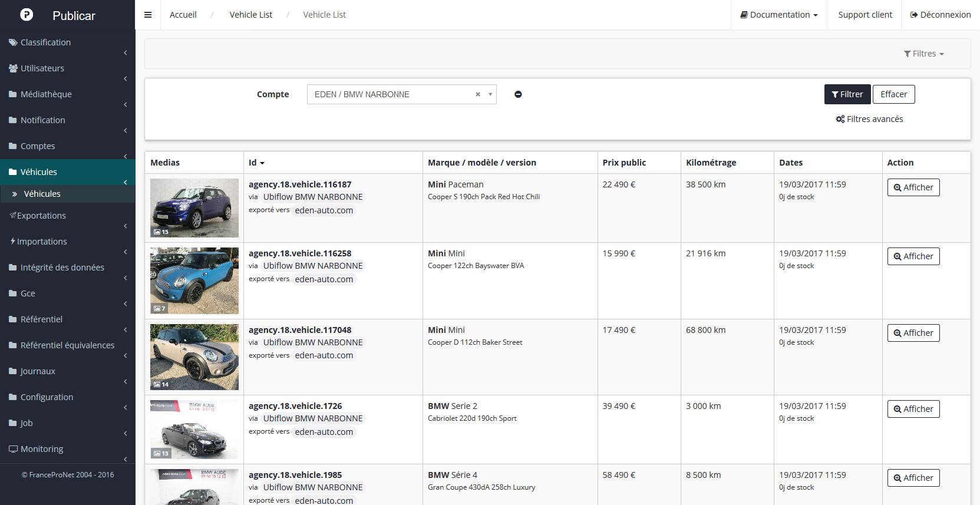Image resolution: width=980 pixels, height=505 pixels.
Task: Click the Déconnexion sign-out icon
Action: pyautogui.click(x=914, y=15)
